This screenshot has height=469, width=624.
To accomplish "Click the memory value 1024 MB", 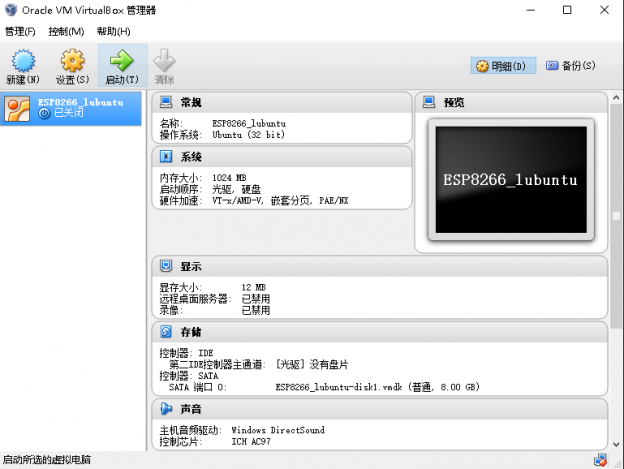I will [229, 177].
